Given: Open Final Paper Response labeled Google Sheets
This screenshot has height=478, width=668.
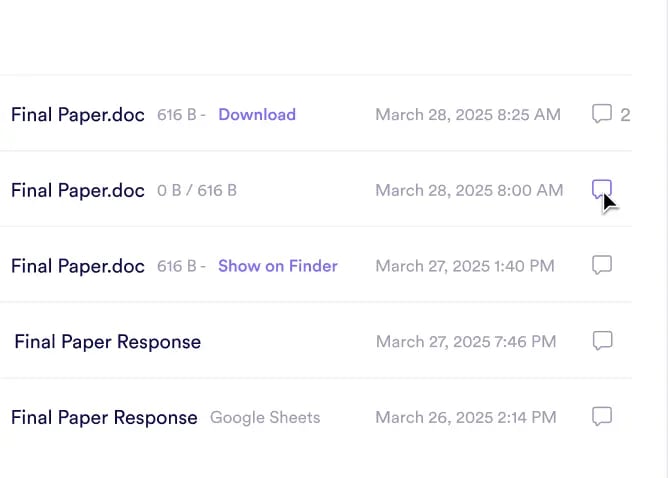Looking at the screenshot, I should (104, 418).
